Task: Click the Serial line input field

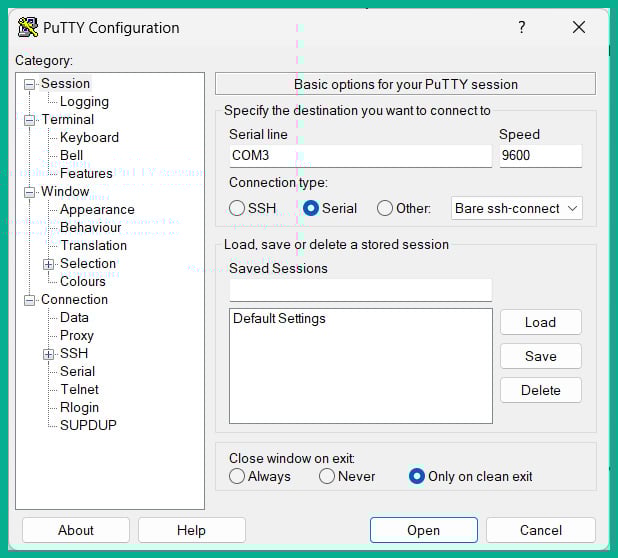Action: 360,156
